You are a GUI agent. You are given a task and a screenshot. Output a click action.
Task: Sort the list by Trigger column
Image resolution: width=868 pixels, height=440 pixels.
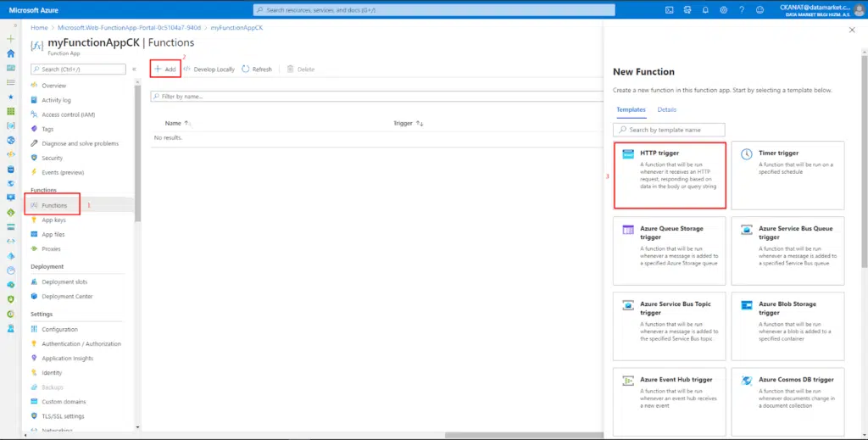[x=408, y=124]
